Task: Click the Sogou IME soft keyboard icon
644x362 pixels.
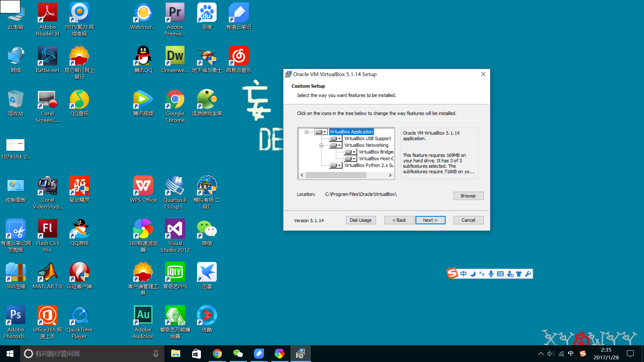Action: coord(500,274)
